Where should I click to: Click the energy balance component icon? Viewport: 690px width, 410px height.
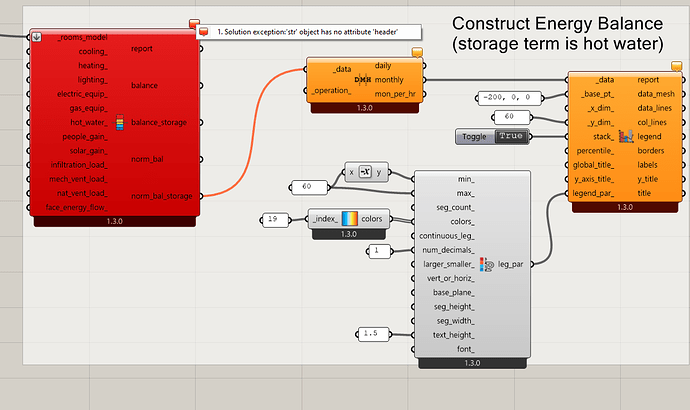(121, 123)
